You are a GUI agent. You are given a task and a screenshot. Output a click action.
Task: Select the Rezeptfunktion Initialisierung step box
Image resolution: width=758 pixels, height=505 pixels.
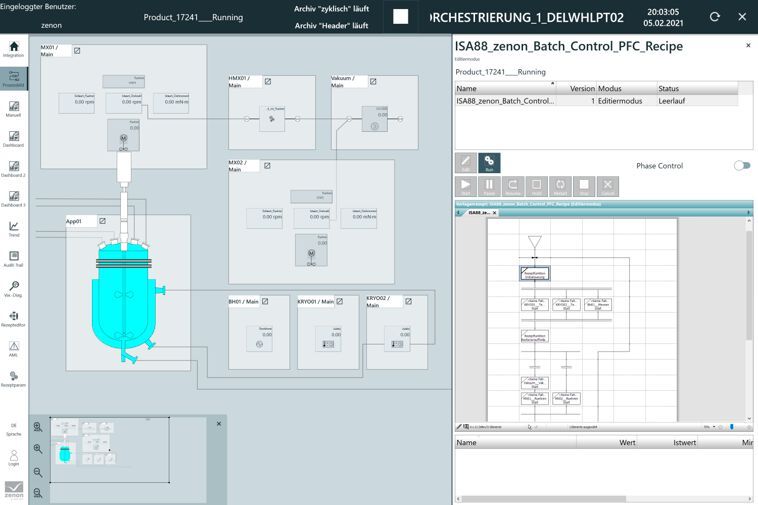(535, 274)
